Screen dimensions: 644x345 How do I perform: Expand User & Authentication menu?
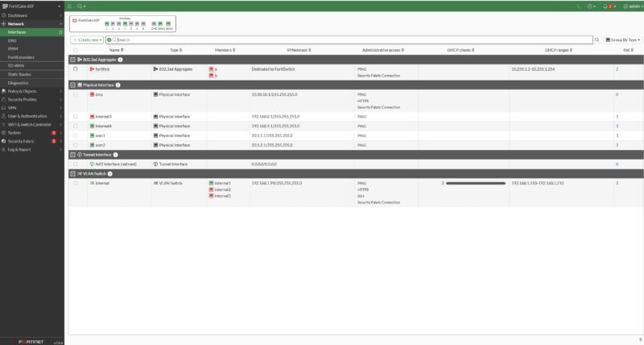pyautogui.click(x=32, y=116)
